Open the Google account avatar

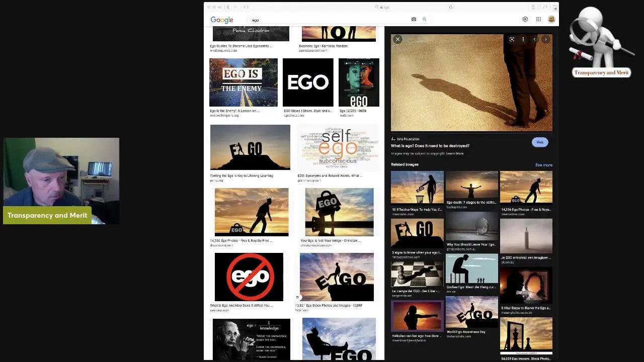click(551, 20)
